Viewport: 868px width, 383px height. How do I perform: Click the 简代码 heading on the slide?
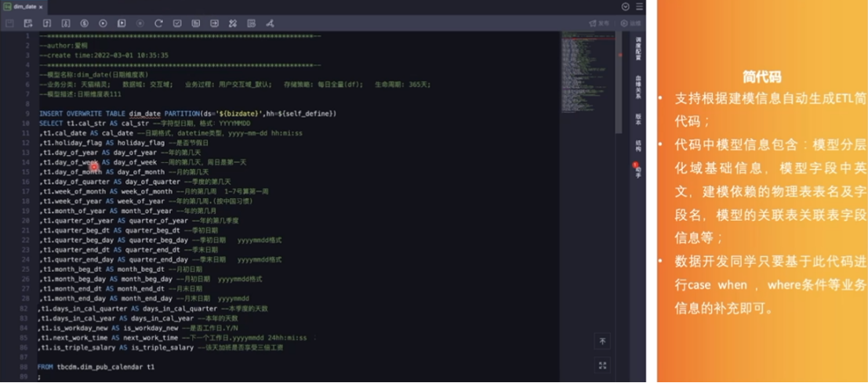(761, 78)
